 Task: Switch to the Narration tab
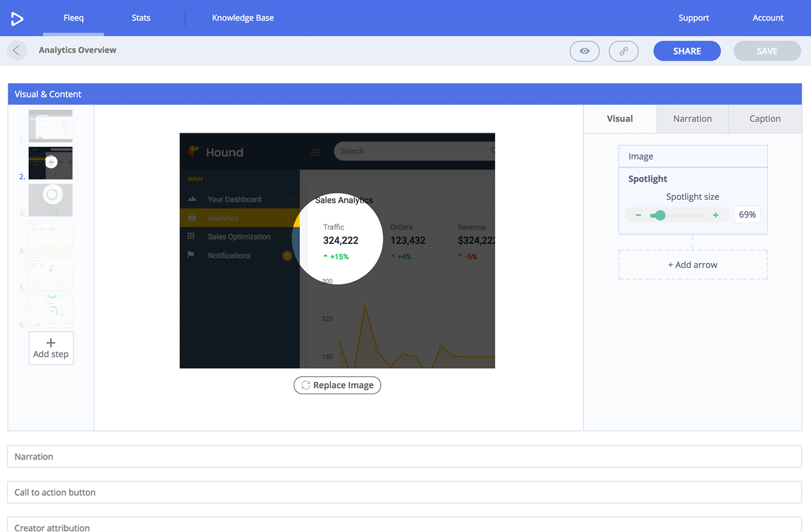click(x=692, y=119)
